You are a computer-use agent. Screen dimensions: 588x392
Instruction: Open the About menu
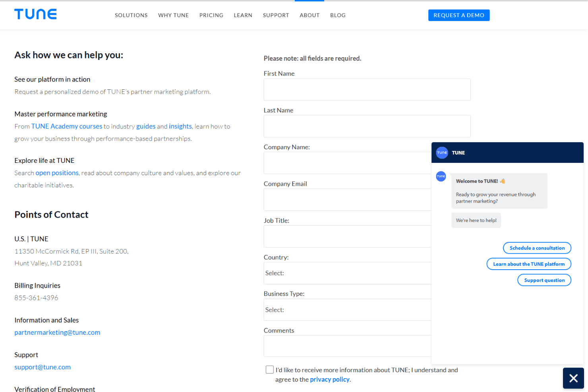[x=309, y=15]
